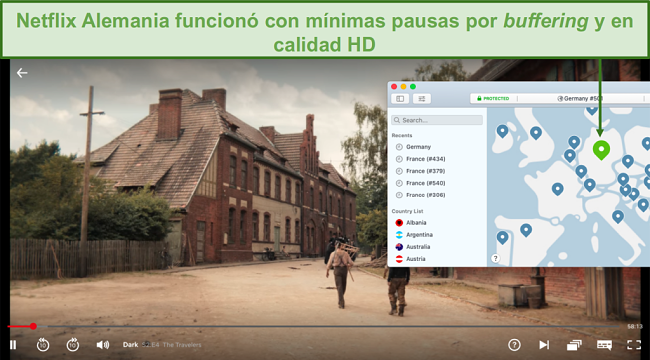Viewport: 650px width, 360px height.
Task: Go back using the Netflix arrow
Action: [x=22, y=73]
